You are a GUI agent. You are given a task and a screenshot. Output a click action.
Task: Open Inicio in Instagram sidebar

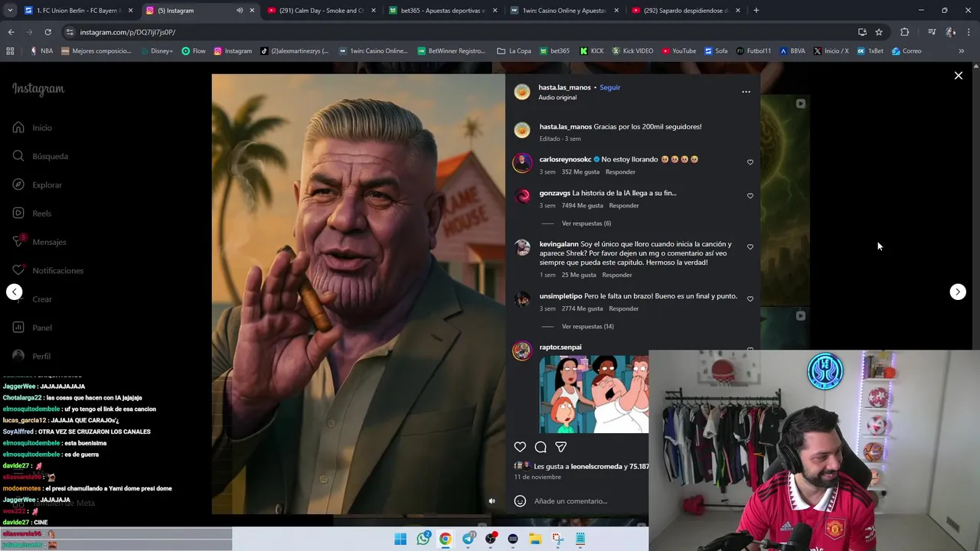[32, 128]
